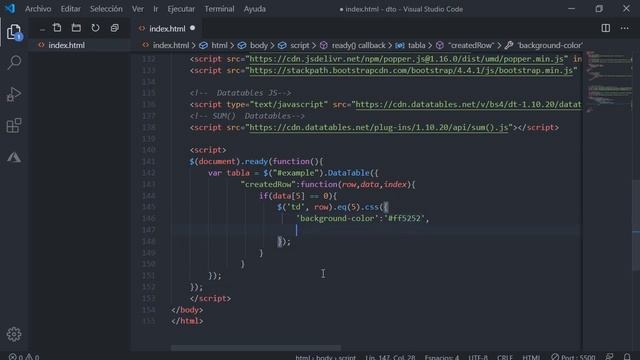The image size is (640, 360).
Task: Click the closing </script> tag line
Action: pyautogui.click(x=210, y=299)
